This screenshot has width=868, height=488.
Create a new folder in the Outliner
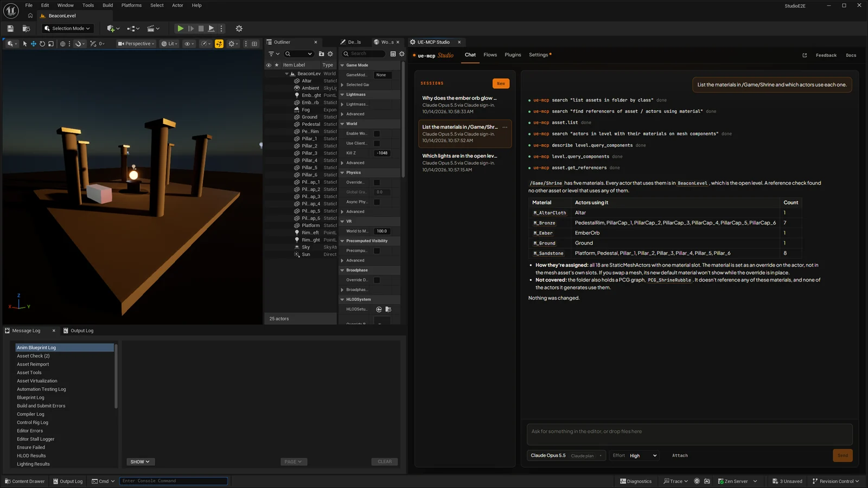[321, 54]
